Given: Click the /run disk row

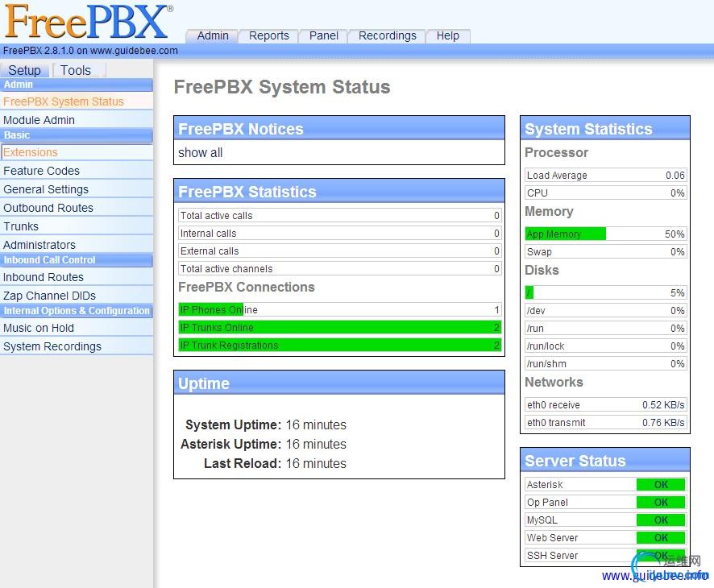Looking at the screenshot, I should [606, 328].
